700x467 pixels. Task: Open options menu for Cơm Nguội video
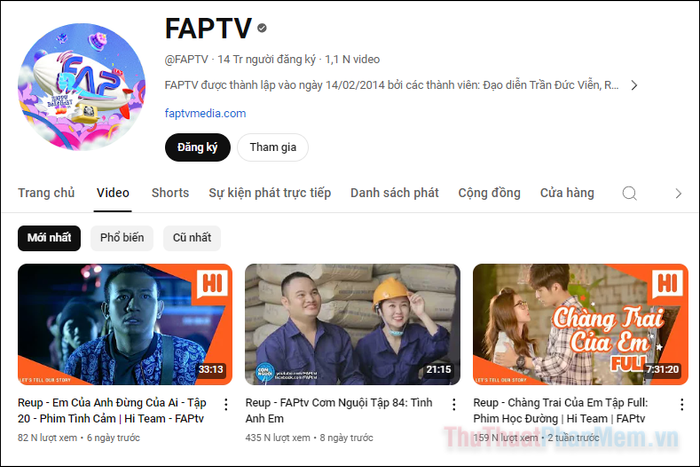click(454, 404)
